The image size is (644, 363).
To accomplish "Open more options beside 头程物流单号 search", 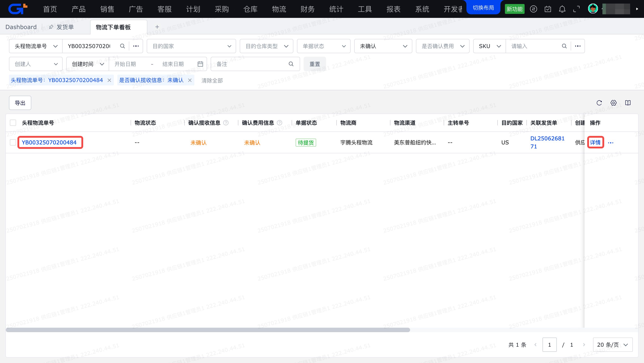I will [136, 46].
